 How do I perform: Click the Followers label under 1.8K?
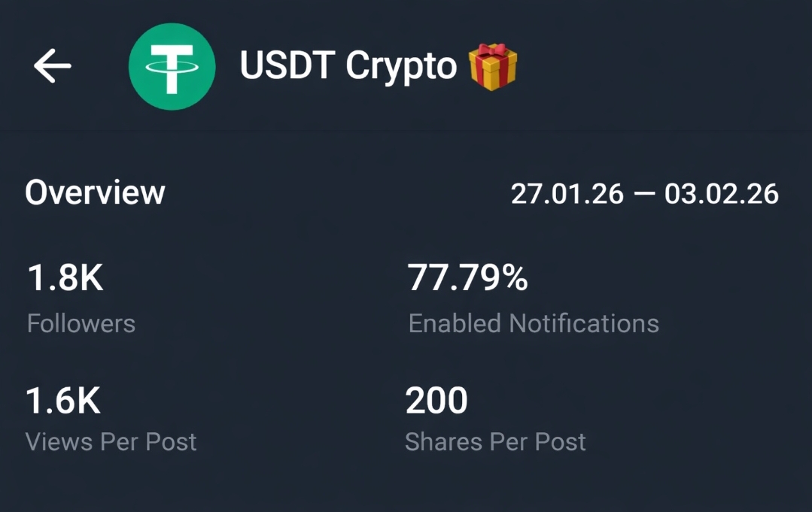pos(81,323)
